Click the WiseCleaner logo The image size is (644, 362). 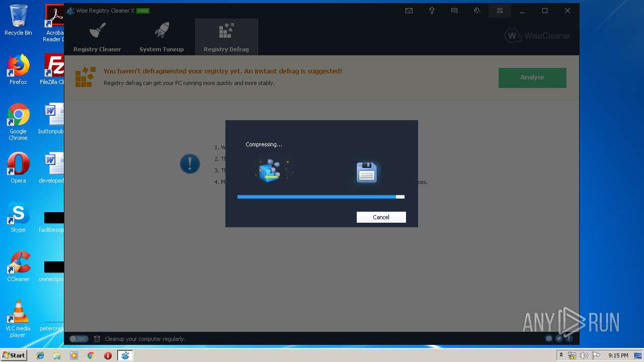537,36
